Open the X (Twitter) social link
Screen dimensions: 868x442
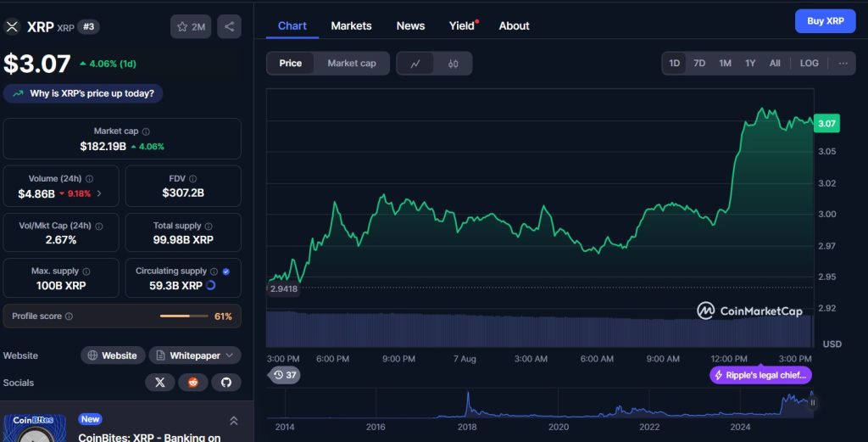(x=159, y=383)
